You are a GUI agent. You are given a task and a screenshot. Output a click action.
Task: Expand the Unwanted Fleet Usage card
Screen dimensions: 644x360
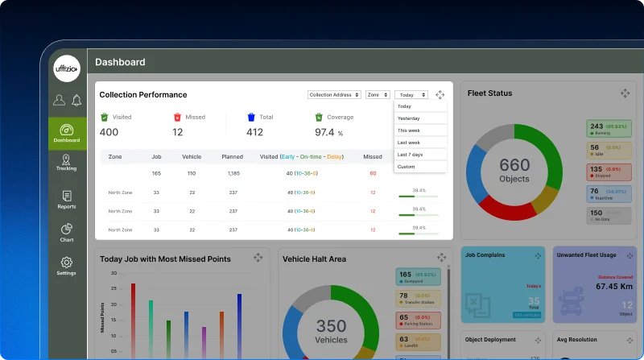[x=630, y=256]
